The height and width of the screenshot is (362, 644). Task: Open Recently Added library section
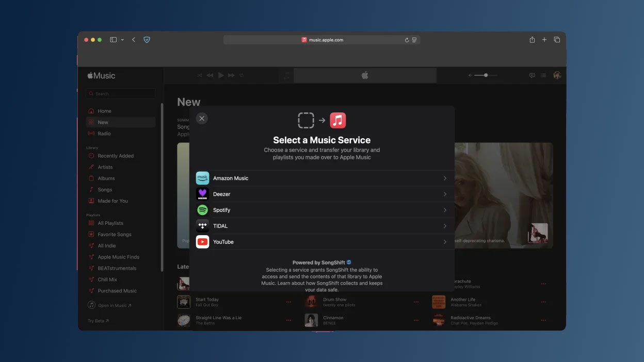click(120, 156)
